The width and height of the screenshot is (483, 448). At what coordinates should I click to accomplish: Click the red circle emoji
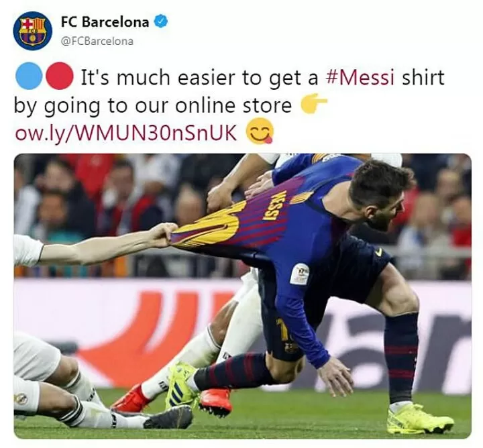60,76
